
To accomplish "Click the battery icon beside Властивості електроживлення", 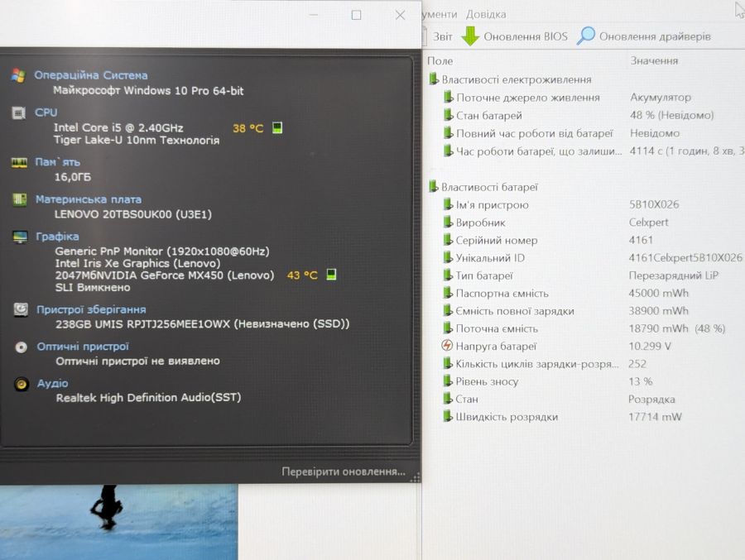I will tap(433, 79).
